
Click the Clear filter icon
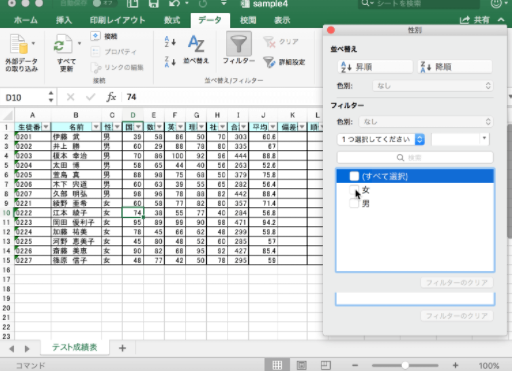[x=269, y=42]
